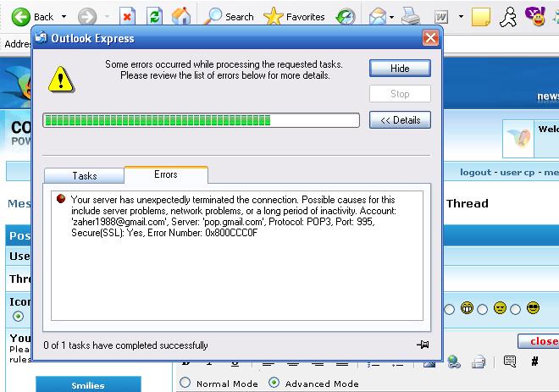Select the Errors tab
559x392 pixels.
(x=166, y=174)
